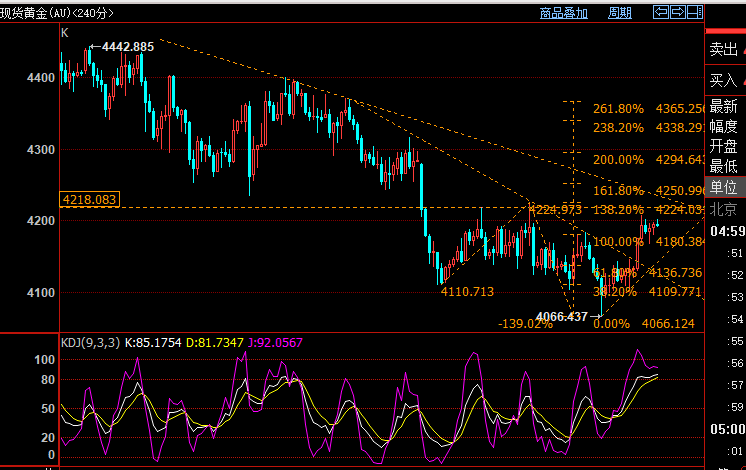
Task: Click the 买入 buy label
Action: [x=723, y=80]
